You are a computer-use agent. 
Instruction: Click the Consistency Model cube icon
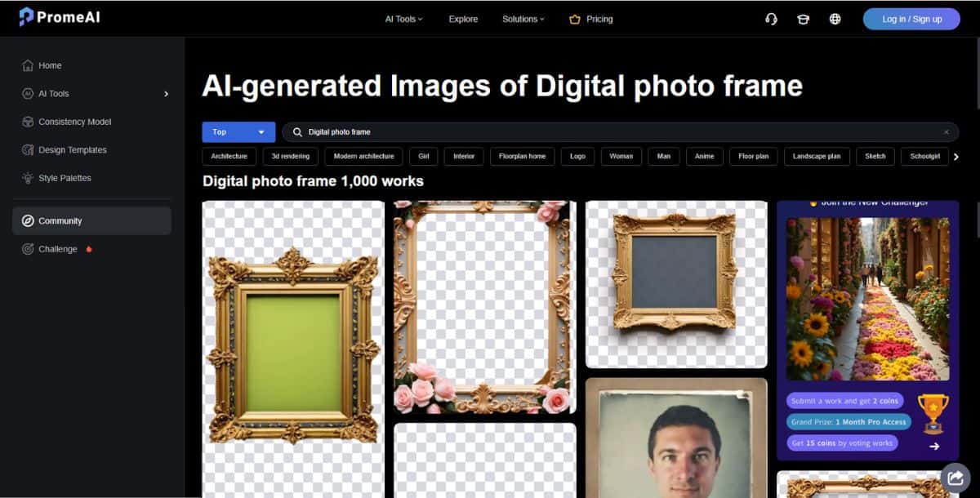point(28,122)
